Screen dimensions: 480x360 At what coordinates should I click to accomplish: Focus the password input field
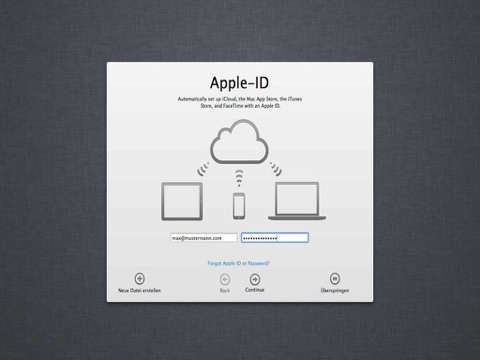[275, 238]
